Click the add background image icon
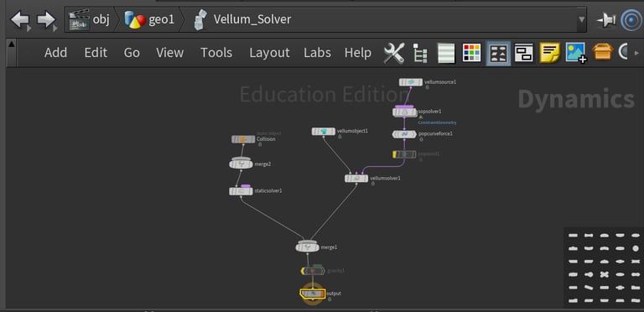The image size is (644, 312). tap(576, 53)
